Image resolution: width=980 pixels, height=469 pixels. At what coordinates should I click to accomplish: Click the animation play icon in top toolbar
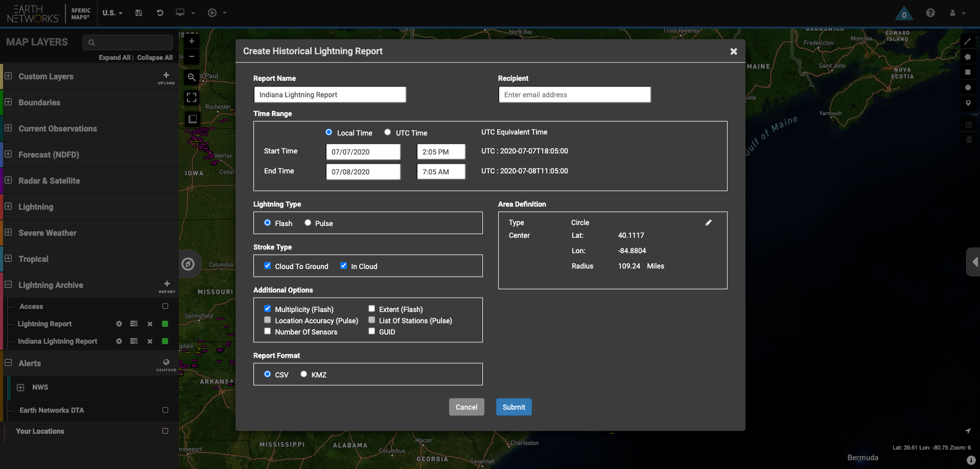212,13
